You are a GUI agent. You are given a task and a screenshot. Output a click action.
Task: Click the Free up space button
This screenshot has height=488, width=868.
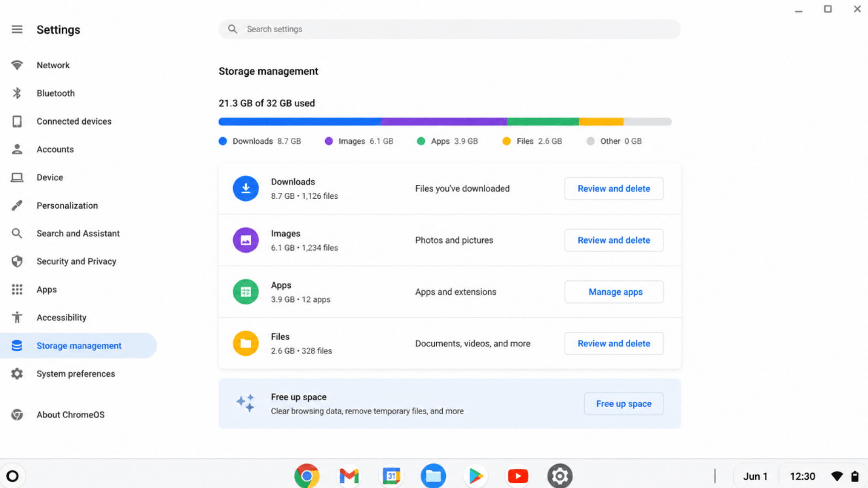(x=624, y=404)
